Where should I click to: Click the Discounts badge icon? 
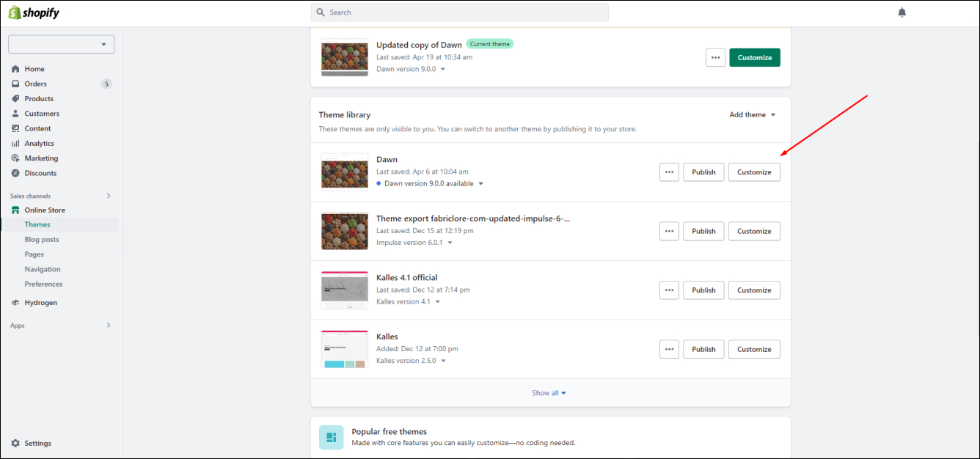coord(16,173)
